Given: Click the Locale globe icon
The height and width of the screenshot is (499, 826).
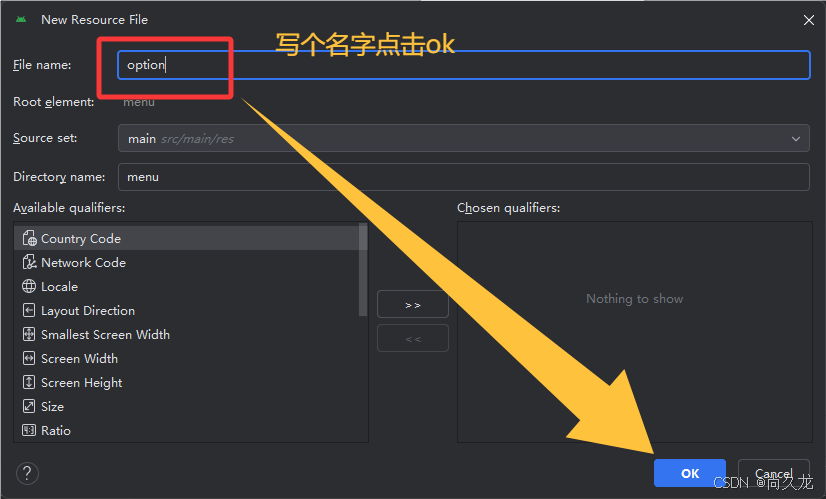Looking at the screenshot, I should [x=29, y=286].
